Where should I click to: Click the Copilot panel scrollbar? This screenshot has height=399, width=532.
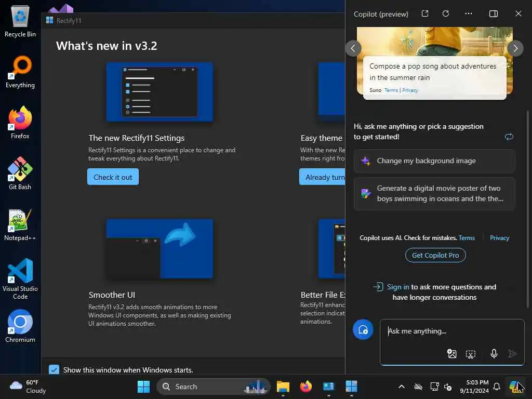click(x=528, y=209)
